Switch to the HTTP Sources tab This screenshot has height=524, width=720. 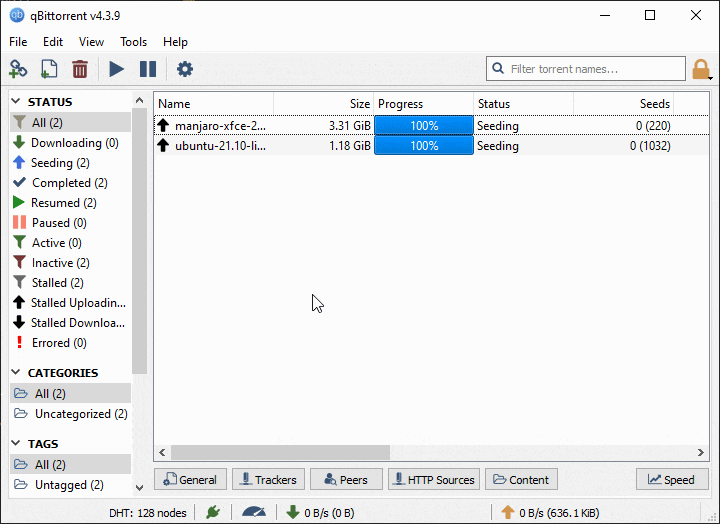[434, 479]
